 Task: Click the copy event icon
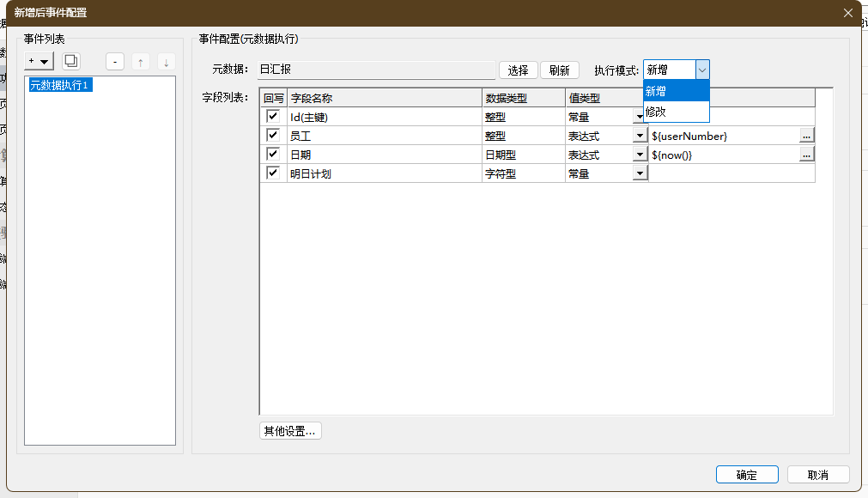coord(71,61)
